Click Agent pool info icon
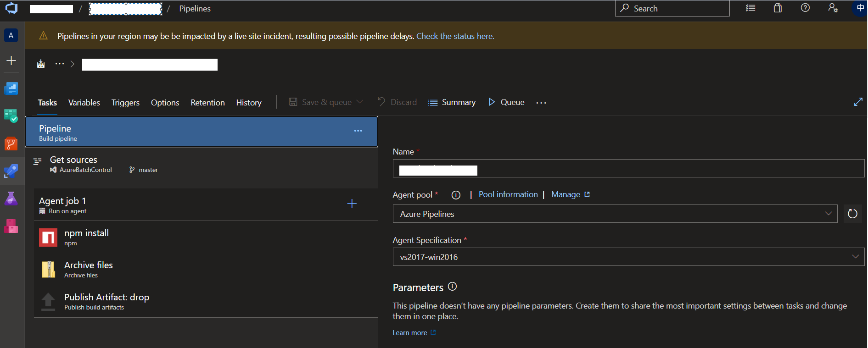Viewport: 868px width, 348px height. [x=456, y=195]
